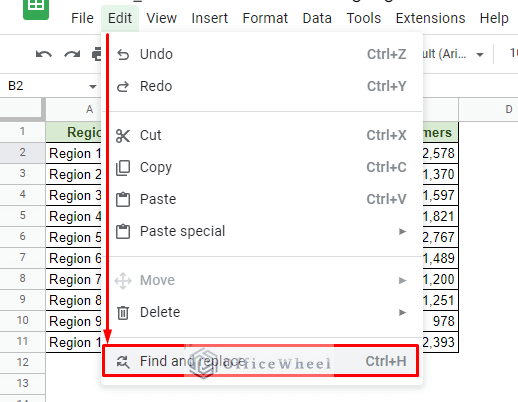
Task: Select row 2 header
Action: tap(22, 153)
